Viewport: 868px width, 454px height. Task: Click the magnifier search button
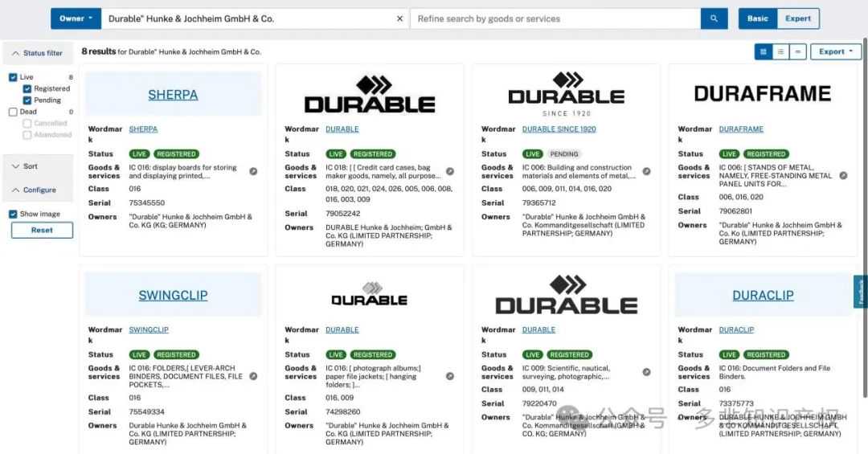714,18
